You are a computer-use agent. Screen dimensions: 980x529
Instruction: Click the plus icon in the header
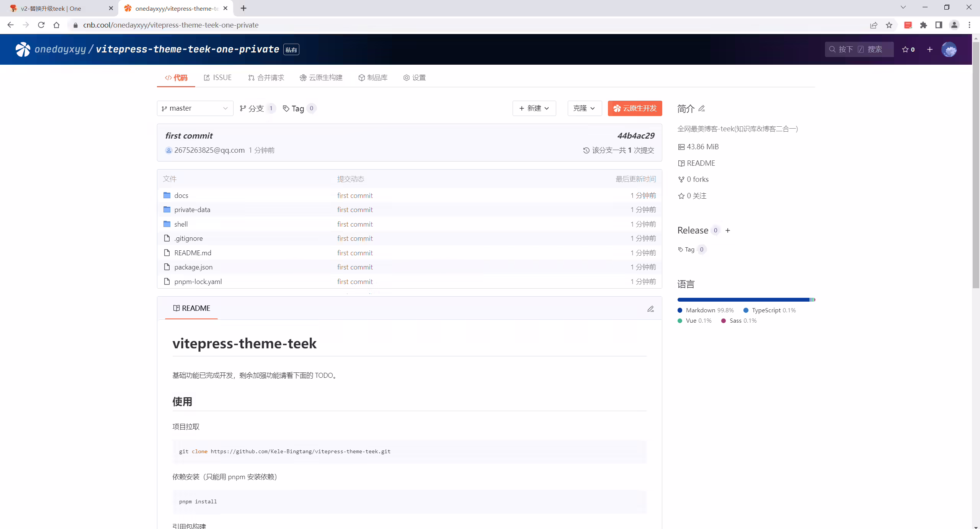[x=930, y=49]
